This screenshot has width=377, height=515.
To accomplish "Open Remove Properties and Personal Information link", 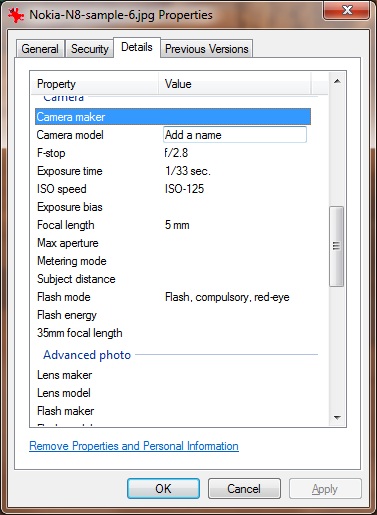I will pos(134,446).
